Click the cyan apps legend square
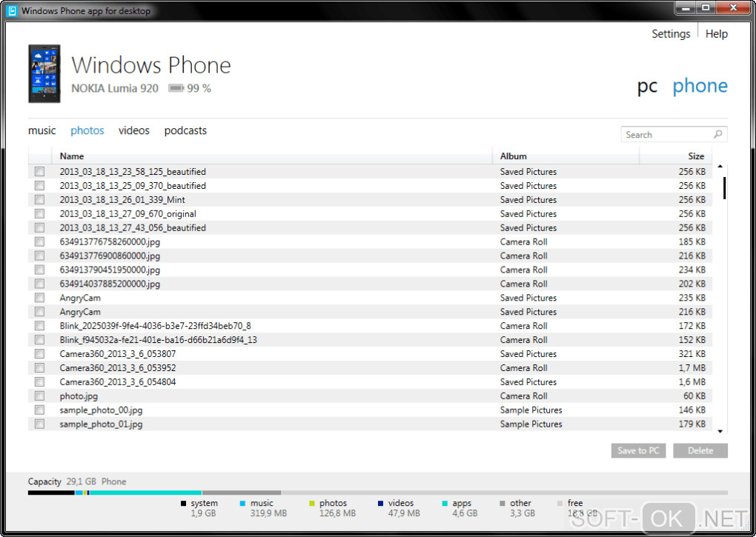The width and height of the screenshot is (756, 537). tap(445, 503)
